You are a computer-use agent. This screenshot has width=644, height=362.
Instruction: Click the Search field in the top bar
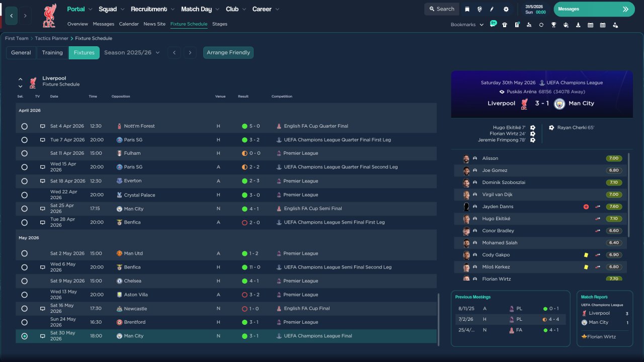click(442, 9)
